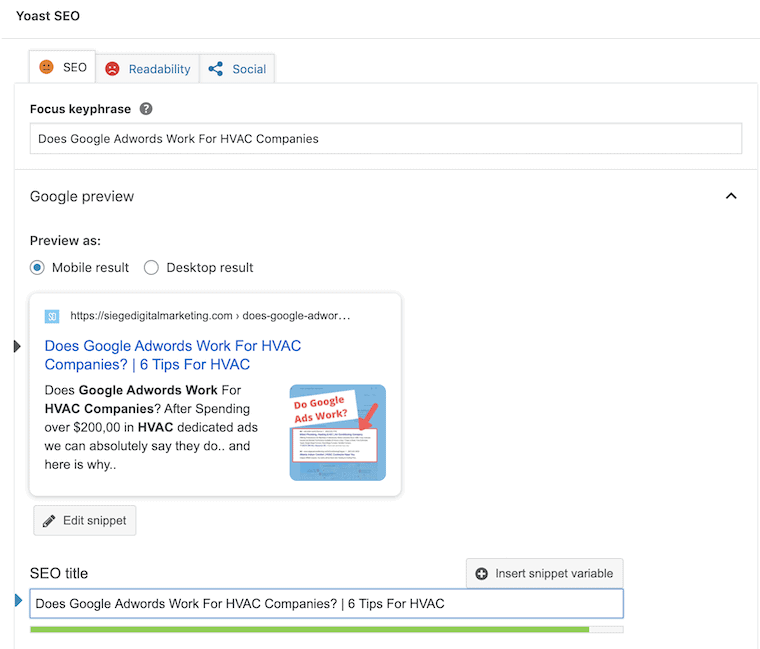Click the Google preview heading
This screenshot has width=760, height=649.
click(x=82, y=196)
